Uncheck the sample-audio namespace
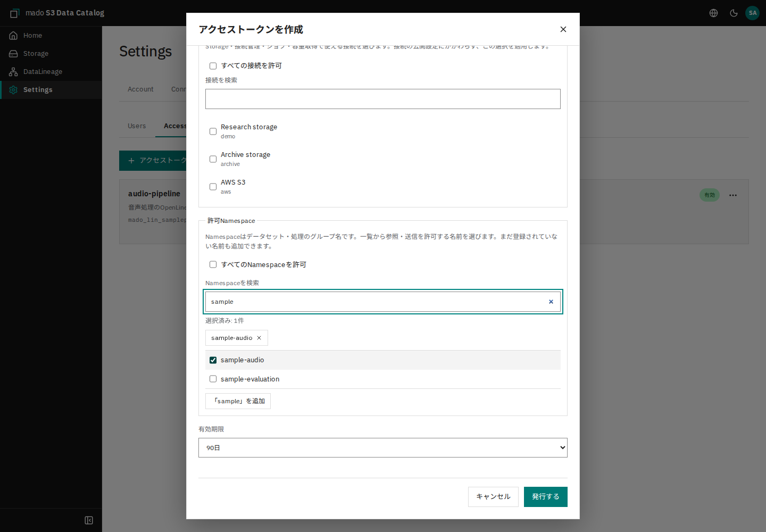This screenshot has height=532, width=766. 213,360
